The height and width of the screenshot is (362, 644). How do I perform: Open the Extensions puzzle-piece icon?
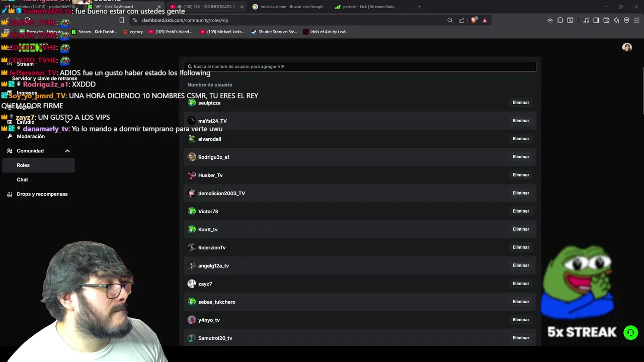click(560, 20)
